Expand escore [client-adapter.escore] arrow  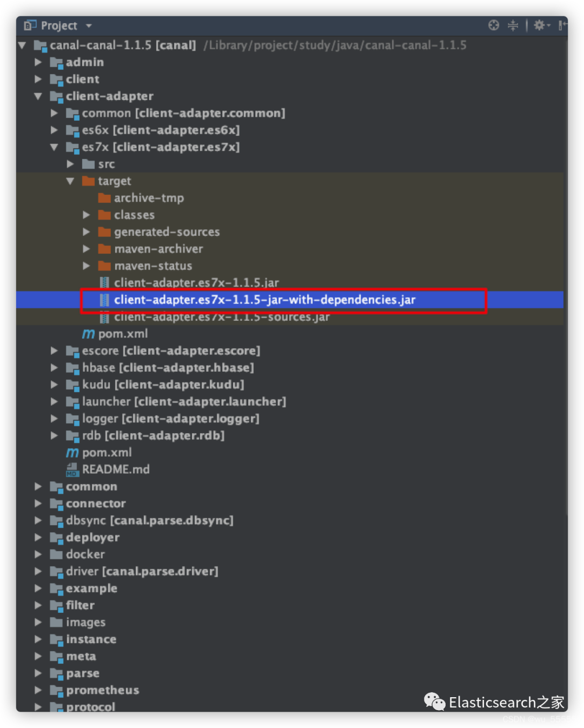click(x=54, y=351)
